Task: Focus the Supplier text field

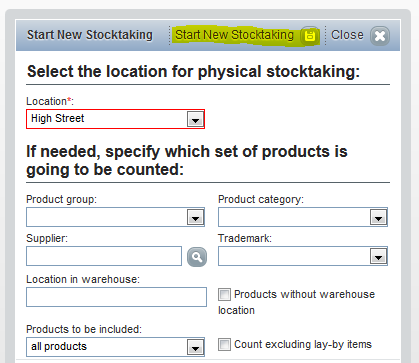Action: [x=104, y=256]
